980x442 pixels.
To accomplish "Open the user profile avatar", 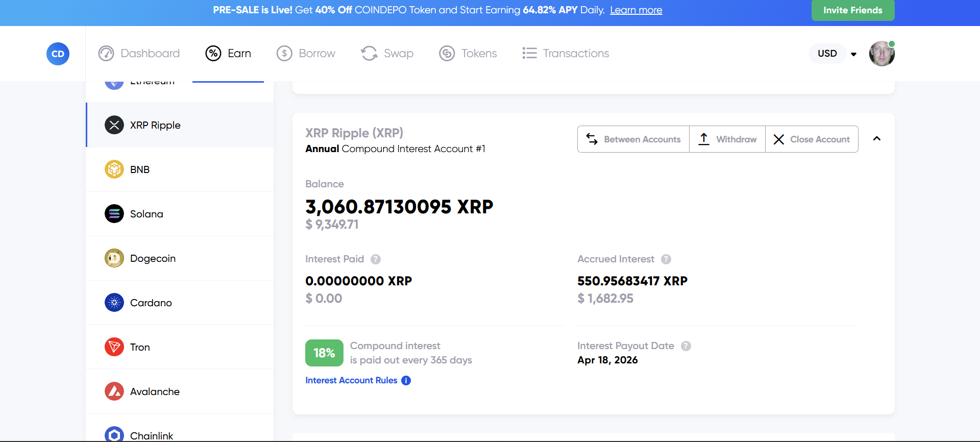I will point(881,54).
